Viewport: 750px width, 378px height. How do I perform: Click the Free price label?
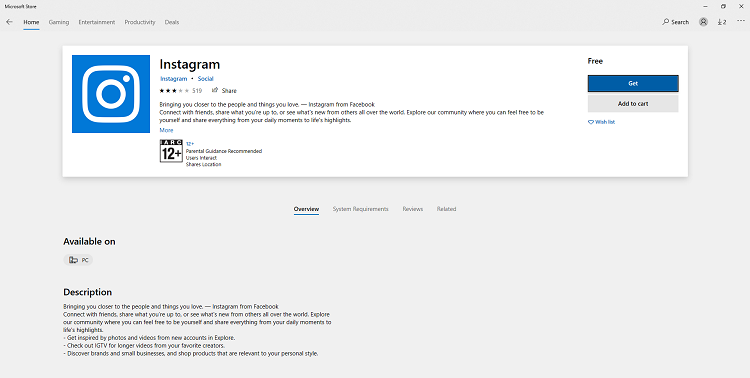point(595,61)
